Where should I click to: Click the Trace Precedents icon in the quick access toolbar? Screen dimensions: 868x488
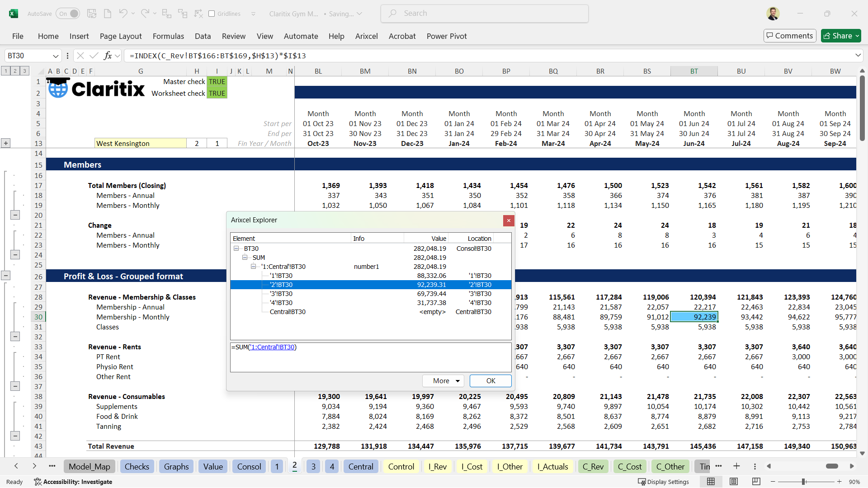(x=166, y=14)
